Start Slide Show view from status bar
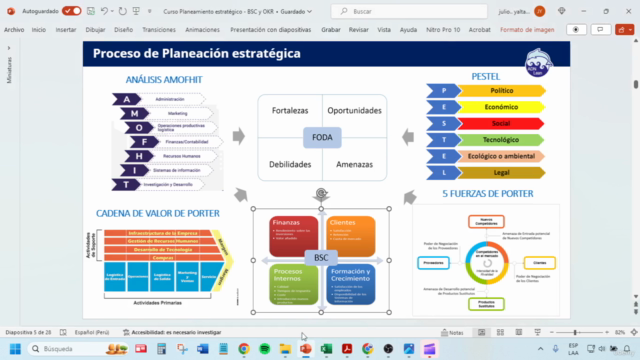 coord(538,333)
